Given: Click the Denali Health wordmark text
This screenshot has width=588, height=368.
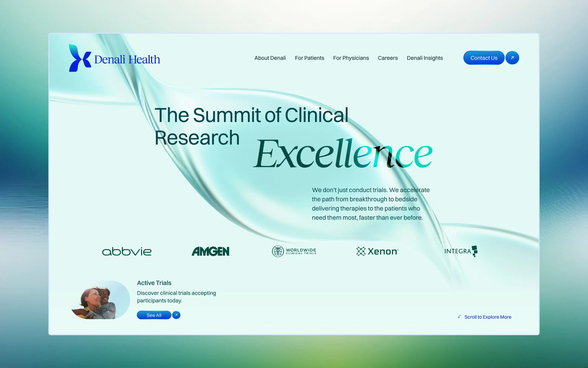Looking at the screenshot, I should pyautogui.click(x=127, y=59).
